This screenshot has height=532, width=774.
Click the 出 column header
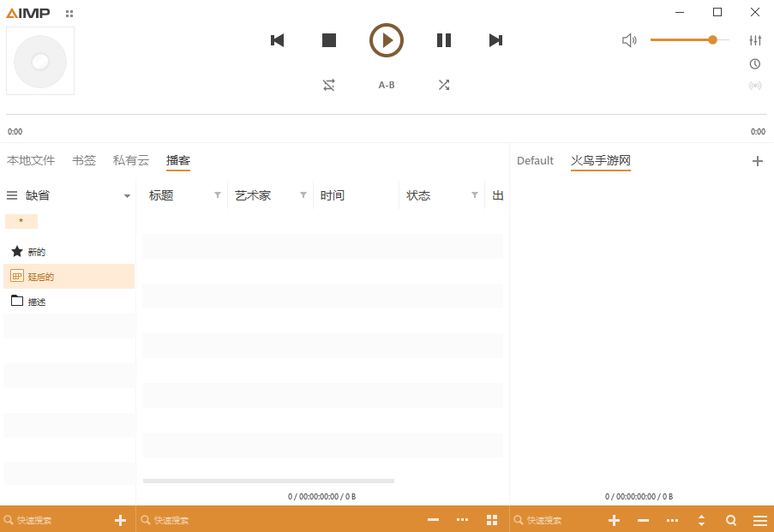[497, 195]
